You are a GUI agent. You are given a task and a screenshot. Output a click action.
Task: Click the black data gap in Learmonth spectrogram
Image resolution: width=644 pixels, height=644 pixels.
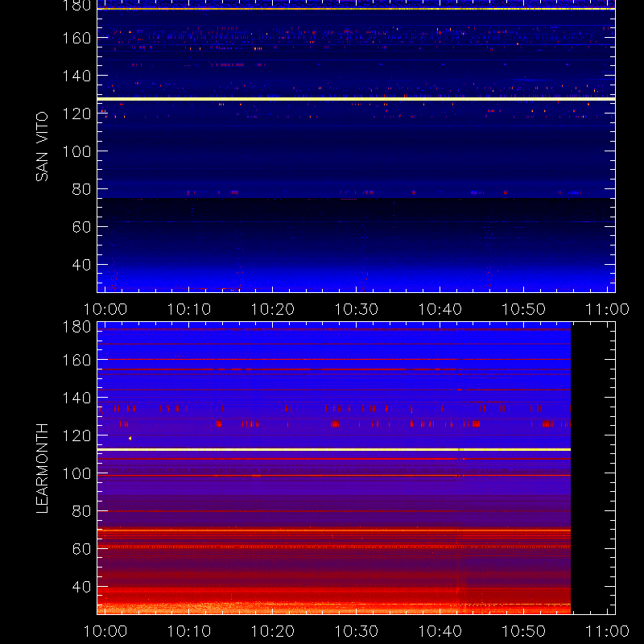coord(593,469)
